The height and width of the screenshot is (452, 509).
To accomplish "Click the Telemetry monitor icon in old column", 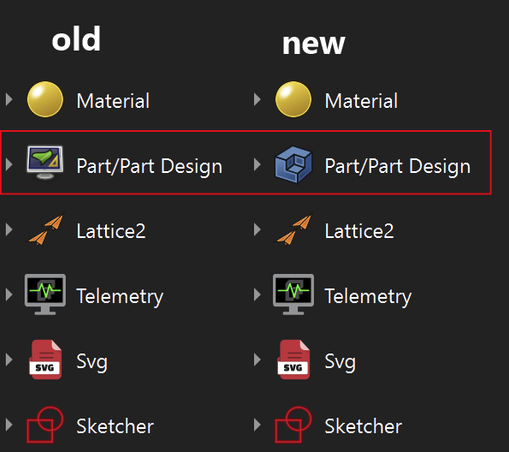I will point(45,294).
